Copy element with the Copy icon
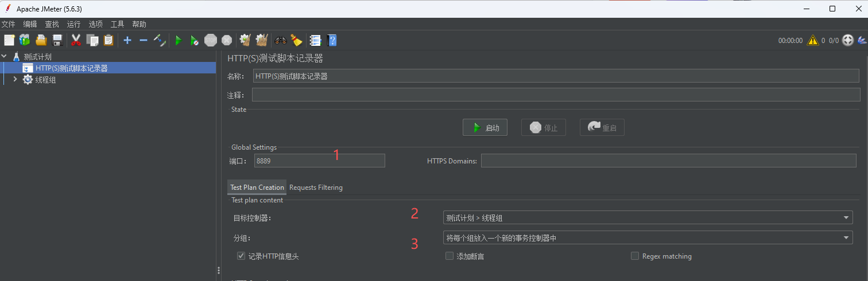Screen dimensions: 868x281 pyautogui.click(x=92, y=40)
